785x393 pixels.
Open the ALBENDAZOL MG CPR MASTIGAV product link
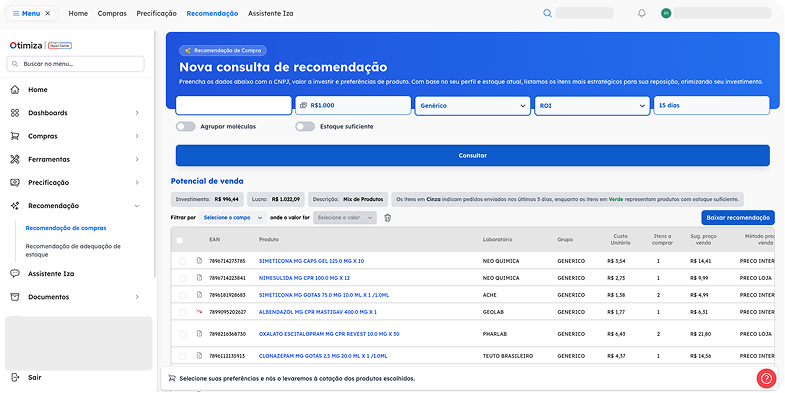point(318,312)
